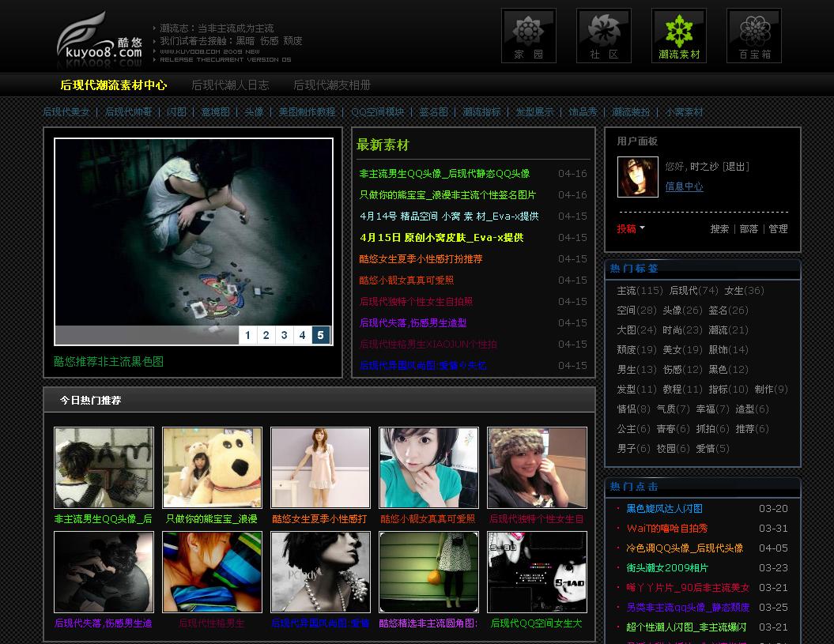Viewport: 834px width, 644px height.
Task: Click the 退出 logout link
Action: pyautogui.click(x=736, y=167)
